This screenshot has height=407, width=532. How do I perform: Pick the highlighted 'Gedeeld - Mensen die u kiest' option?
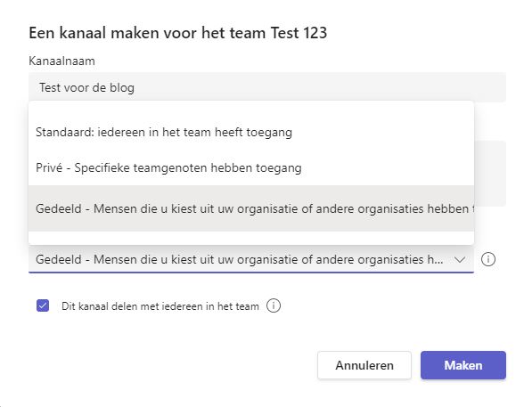click(251, 208)
